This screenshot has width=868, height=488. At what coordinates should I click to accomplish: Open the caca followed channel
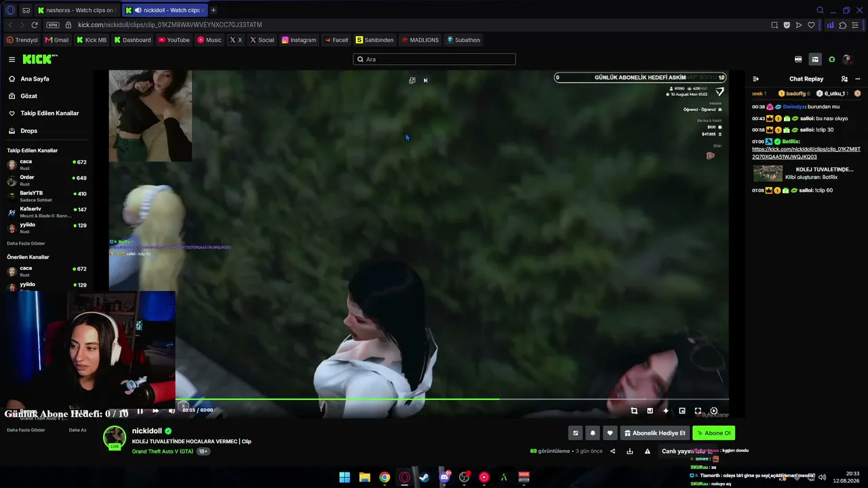point(46,164)
